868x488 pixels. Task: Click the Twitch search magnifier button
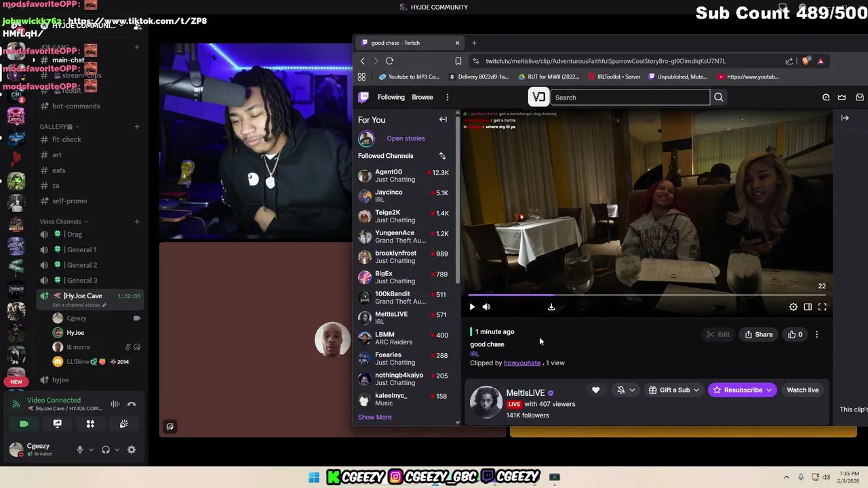[718, 98]
